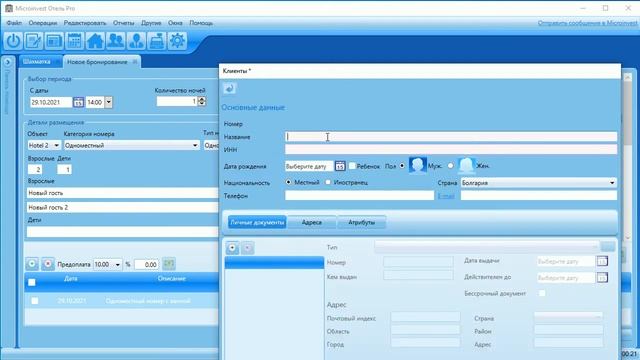Viewport: 640px width, 360px height.
Task: Delete the selected personal document
Action: [247, 248]
